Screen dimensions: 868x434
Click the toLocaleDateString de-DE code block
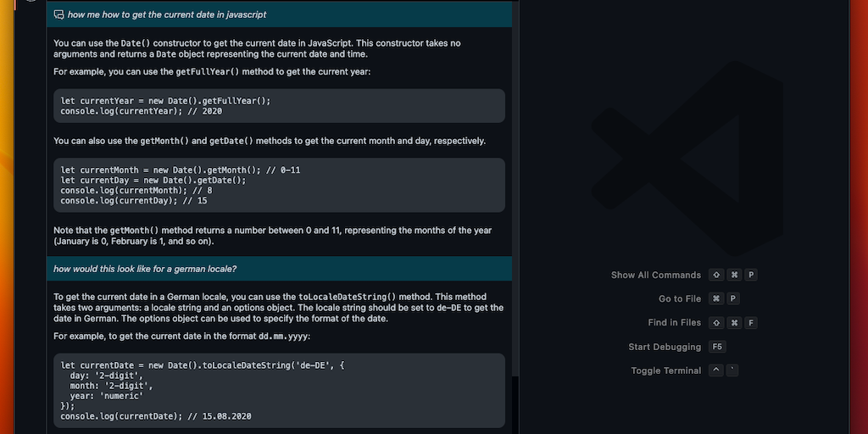coord(279,390)
